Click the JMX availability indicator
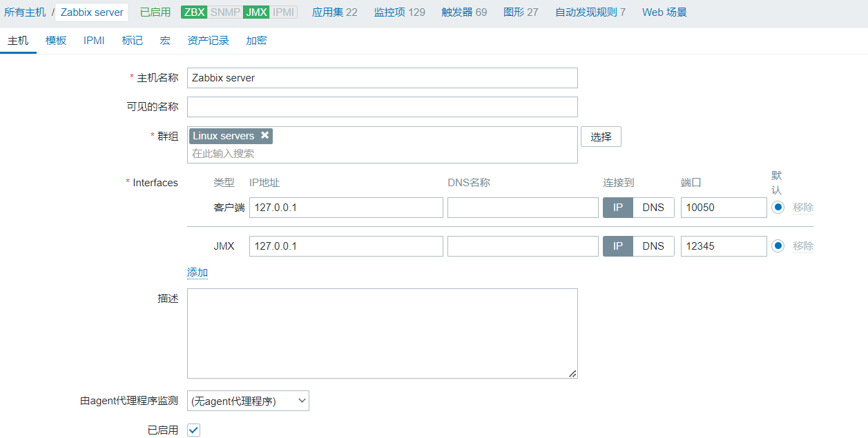 (x=256, y=12)
